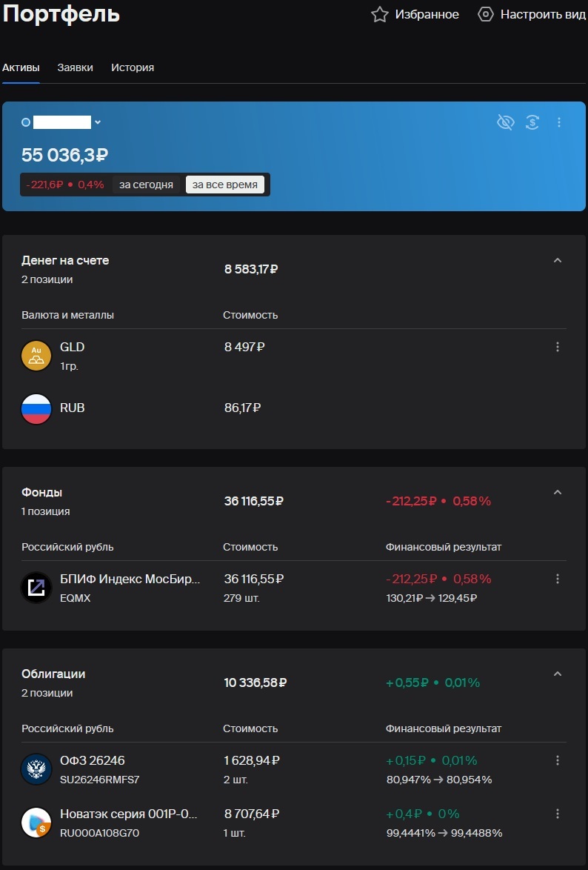
Task: Open БПИФ Индекс МосБиржи fund name link
Action: (x=130, y=579)
